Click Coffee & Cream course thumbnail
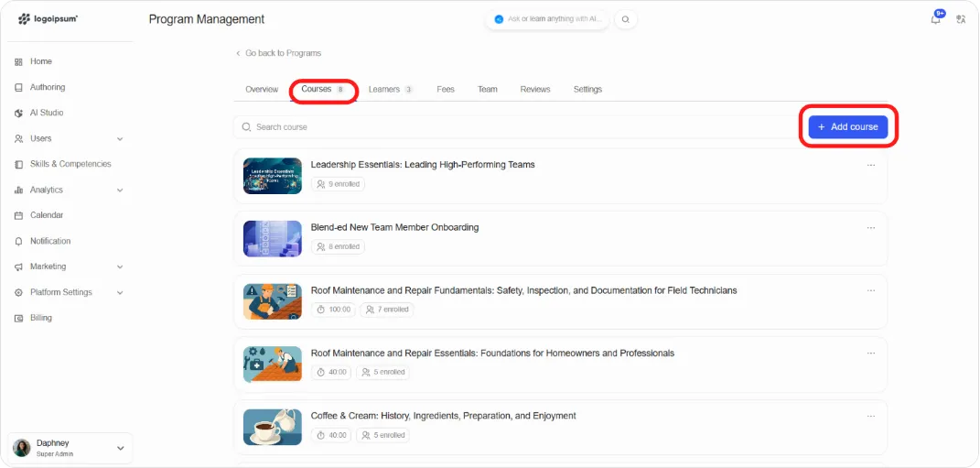This screenshot has width=980, height=468. [273, 428]
